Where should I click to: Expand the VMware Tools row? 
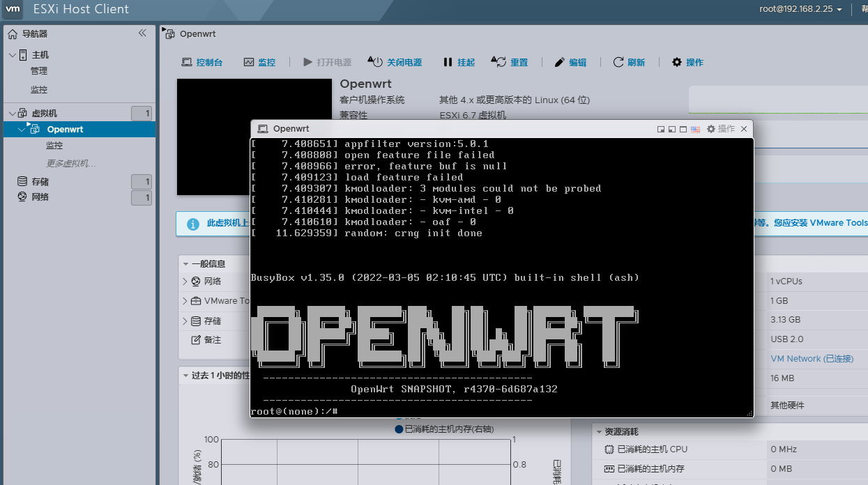(185, 301)
